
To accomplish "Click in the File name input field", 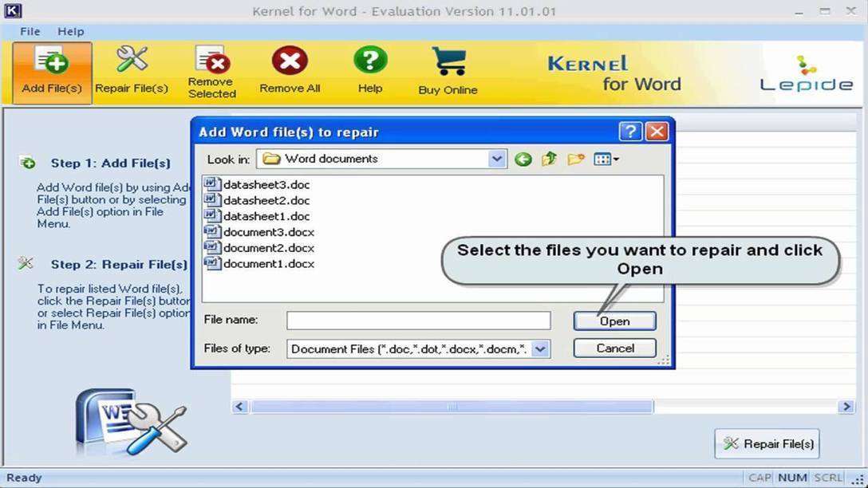I will [x=419, y=321].
